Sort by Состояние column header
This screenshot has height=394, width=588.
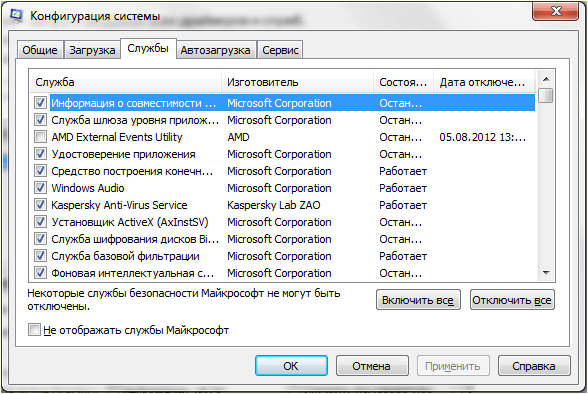pos(404,82)
